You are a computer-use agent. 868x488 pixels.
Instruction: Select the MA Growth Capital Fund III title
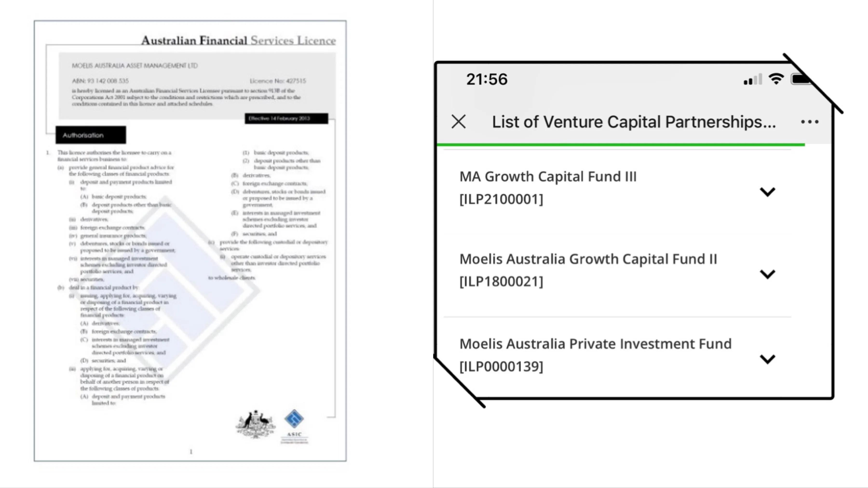coord(548,176)
